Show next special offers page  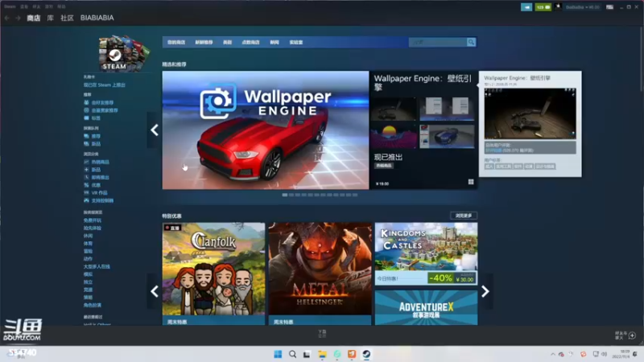point(485,291)
